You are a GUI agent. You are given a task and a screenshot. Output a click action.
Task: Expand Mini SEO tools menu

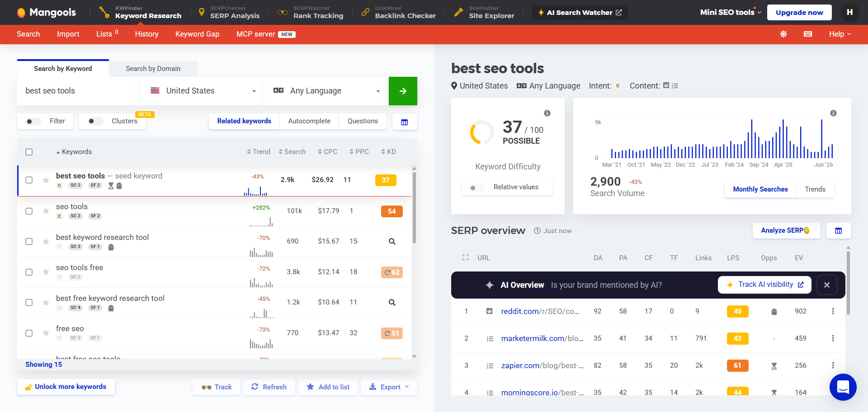tap(731, 12)
